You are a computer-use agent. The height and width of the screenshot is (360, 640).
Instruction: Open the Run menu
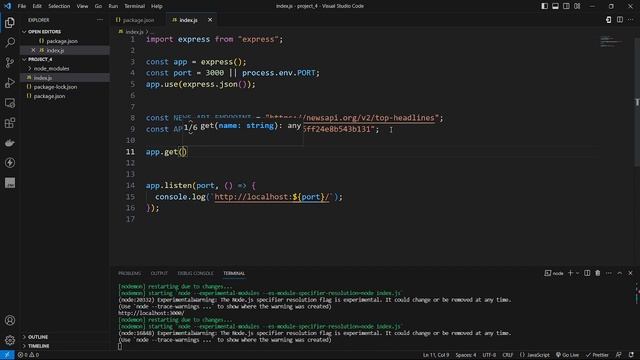(x=113, y=6)
